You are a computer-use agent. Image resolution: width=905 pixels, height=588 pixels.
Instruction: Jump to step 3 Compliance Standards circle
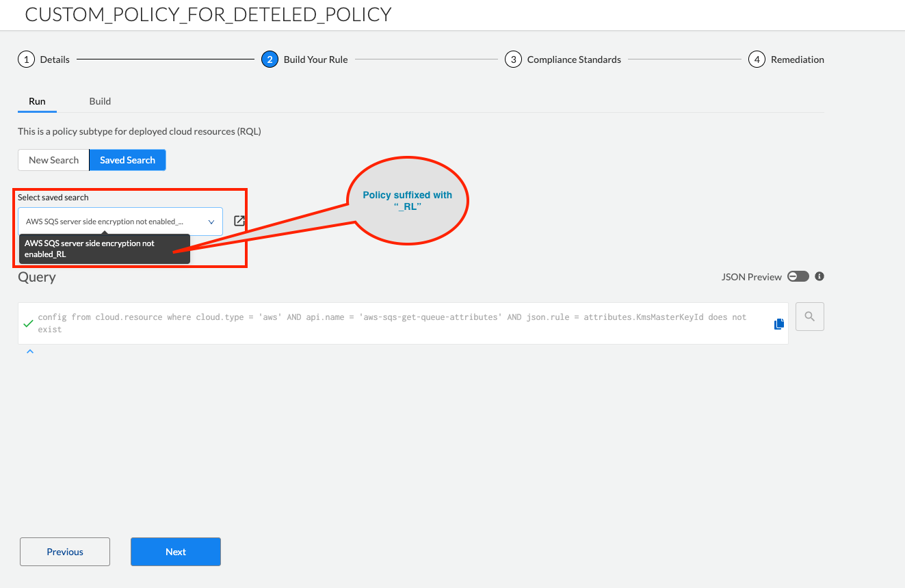pos(513,59)
